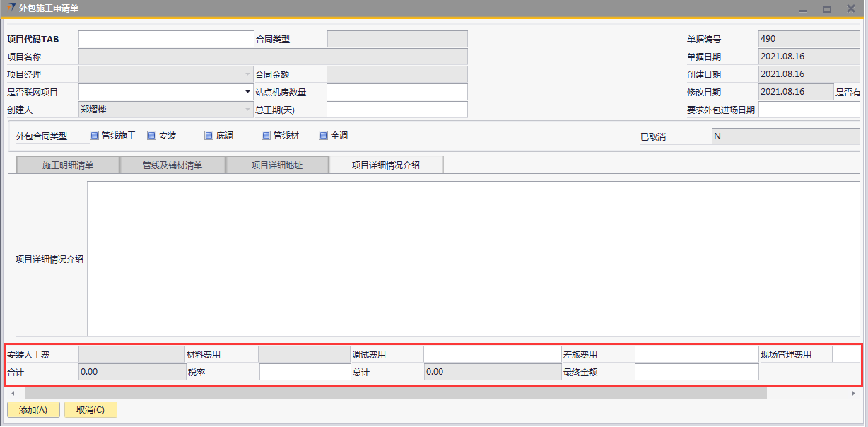The width and height of the screenshot is (868, 427).
Task: Minimize the 外包施工申请单 window
Action: (802, 9)
